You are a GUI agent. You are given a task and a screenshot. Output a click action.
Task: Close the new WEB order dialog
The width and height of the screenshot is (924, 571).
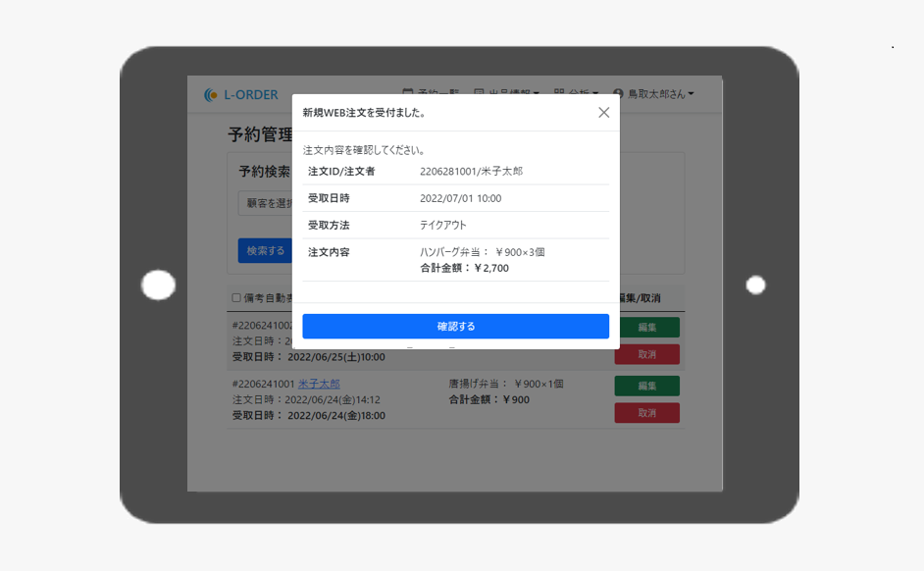coord(603,113)
